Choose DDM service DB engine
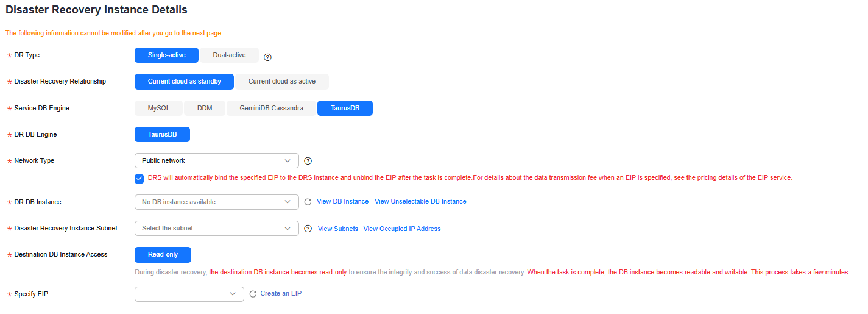This screenshot has width=868, height=314. tap(205, 109)
